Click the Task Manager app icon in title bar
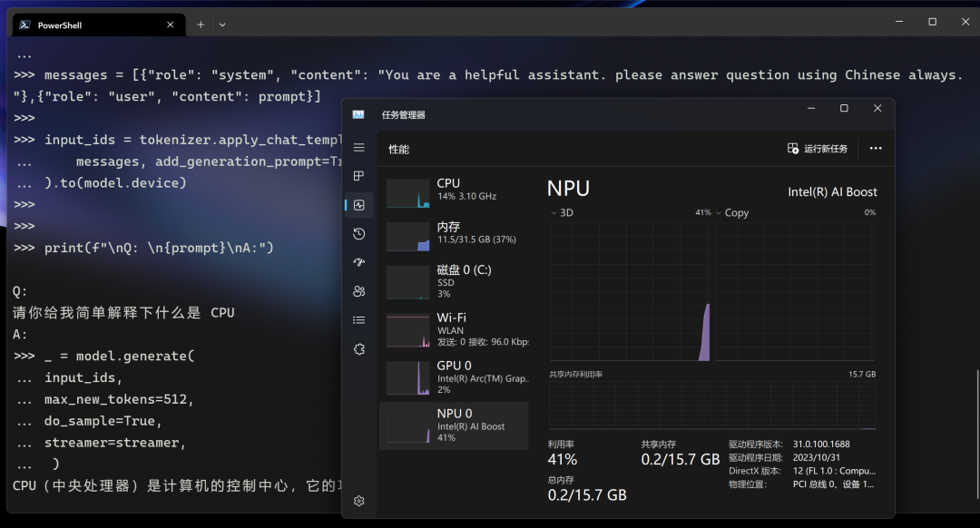 [358, 114]
